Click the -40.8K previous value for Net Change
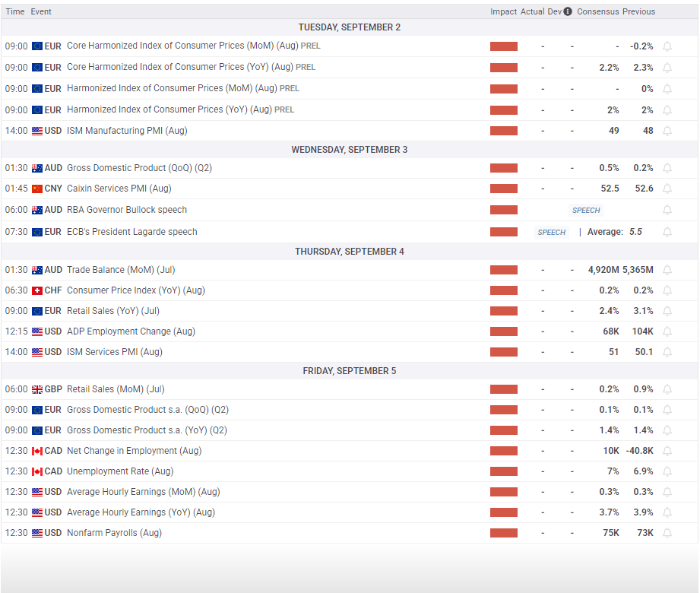 tap(639, 451)
